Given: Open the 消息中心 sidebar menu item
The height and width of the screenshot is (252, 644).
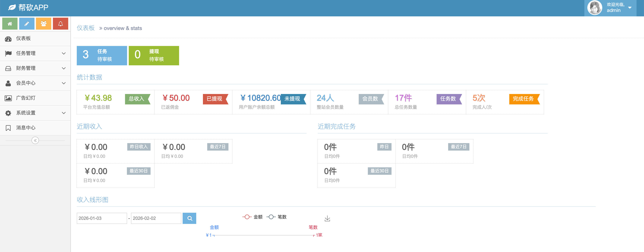Looking at the screenshot, I should point(35,128).
